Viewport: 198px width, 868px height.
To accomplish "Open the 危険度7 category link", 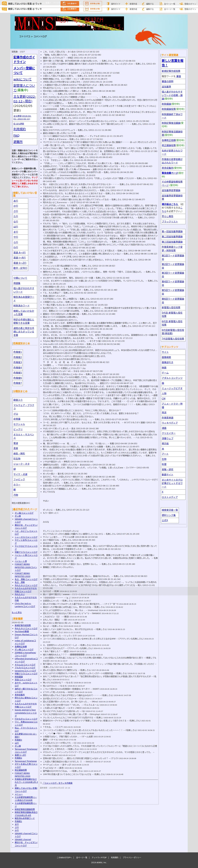I will (x=17, y=383).
